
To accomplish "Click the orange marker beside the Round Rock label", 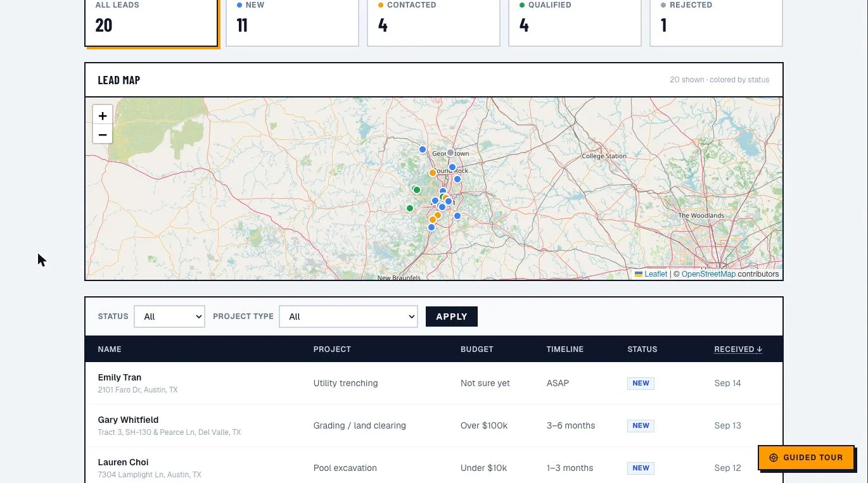I will pyautogui.click(x=433, y=173).
